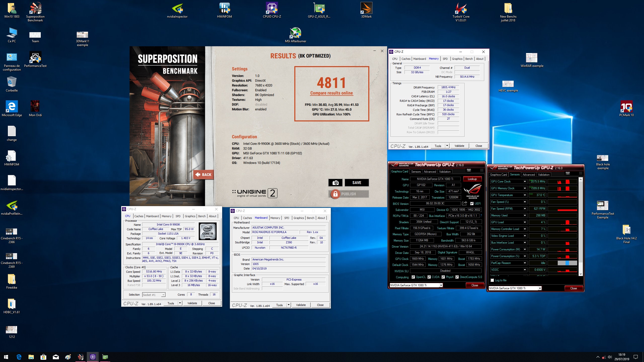Toggle the OpenCL checkbox in GPU-Z
The height and width of the screenshot is (362, 644).
413,277
